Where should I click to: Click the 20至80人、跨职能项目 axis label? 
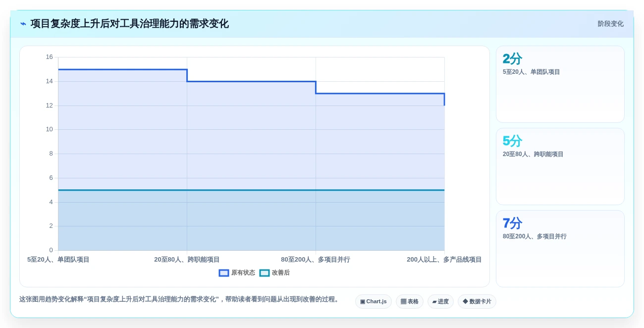187,260
